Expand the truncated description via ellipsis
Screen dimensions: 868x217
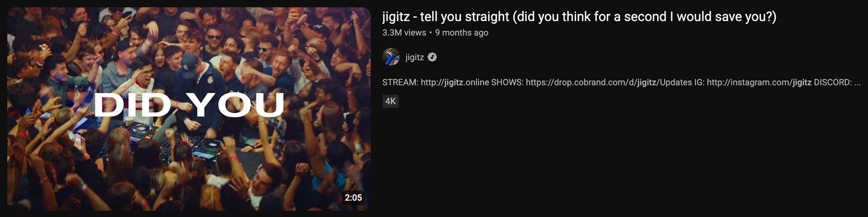click(x=858, y=83)
